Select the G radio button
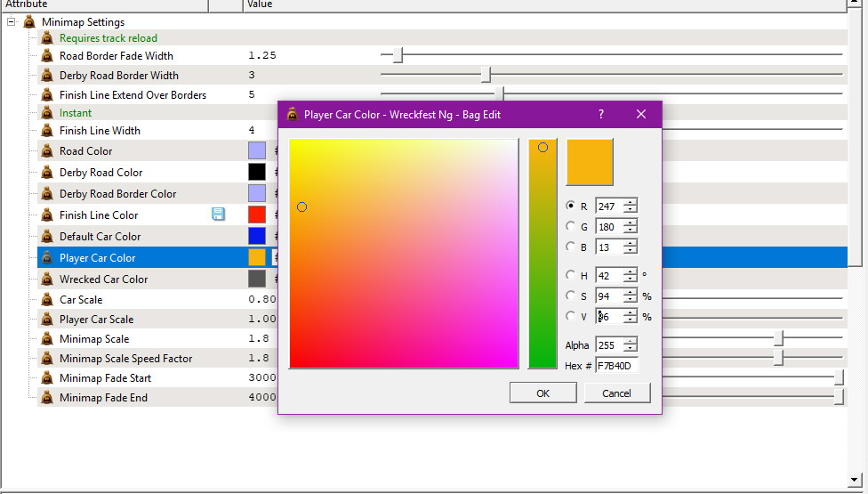This screenshot has height=494, width=868. click(570, 226)
